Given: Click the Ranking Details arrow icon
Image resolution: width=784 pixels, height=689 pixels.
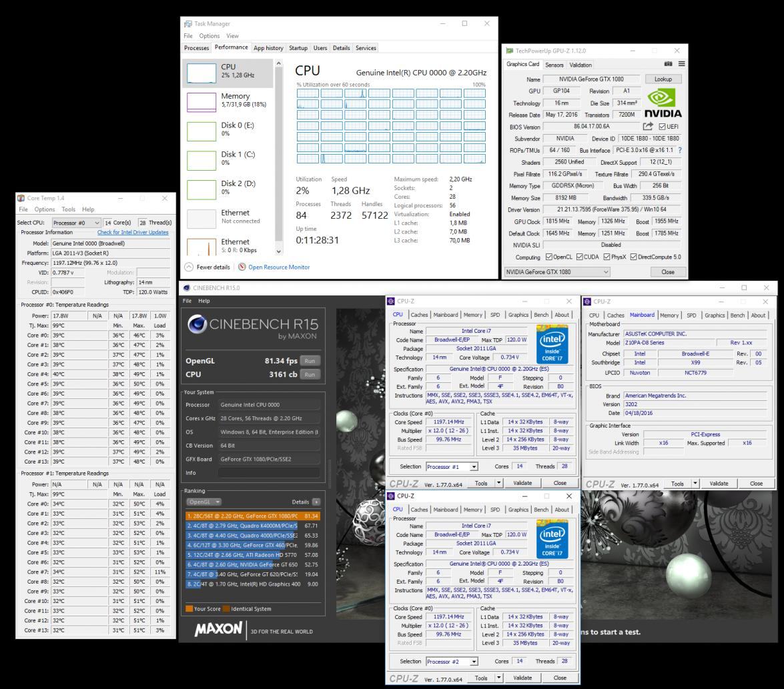Looking at the screenshot, I should point(316,502).
